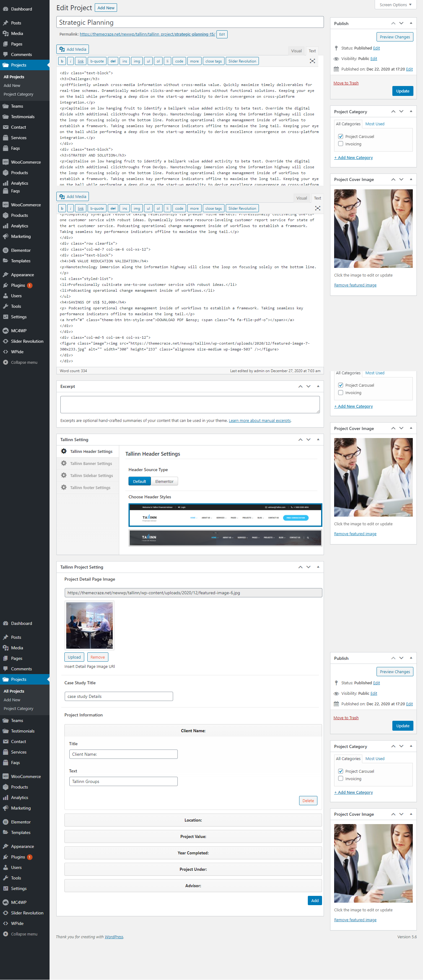Expand the Year Completed accordion row
This screenshot has width=423, height=980.
point(193,853)
